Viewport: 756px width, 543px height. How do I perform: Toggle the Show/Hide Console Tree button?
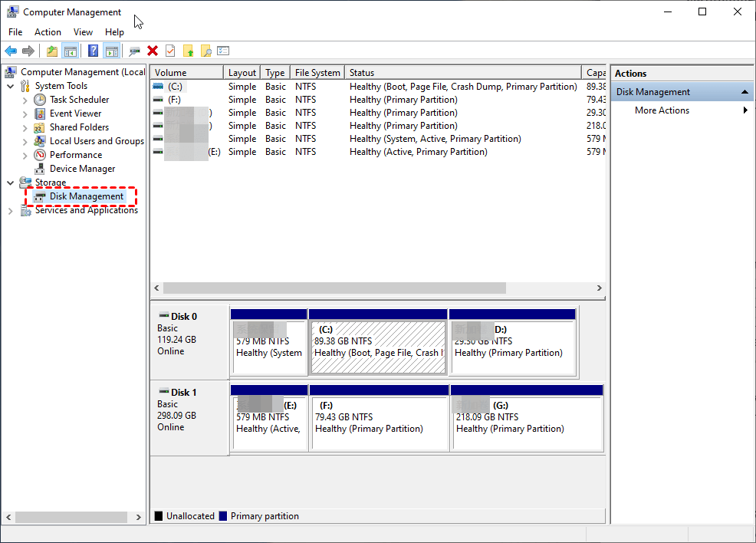point(70,51)
